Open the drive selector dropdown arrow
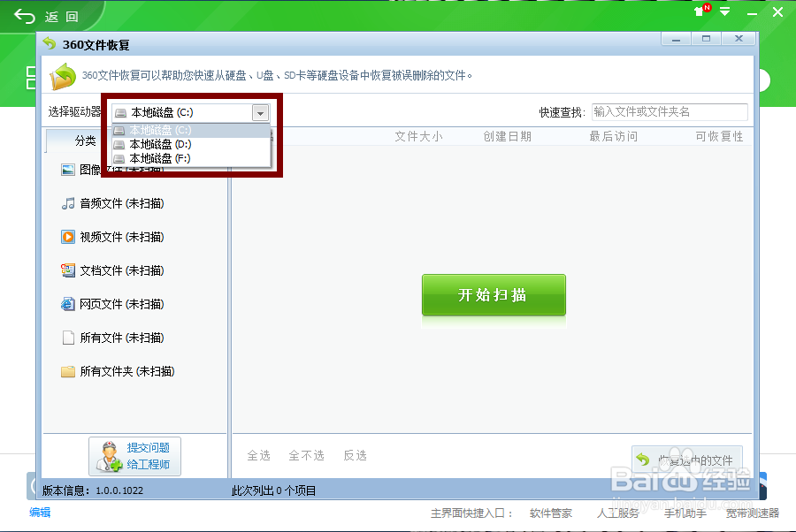The height and width of the screenshot is (532, 796). [x=261, y=112]
